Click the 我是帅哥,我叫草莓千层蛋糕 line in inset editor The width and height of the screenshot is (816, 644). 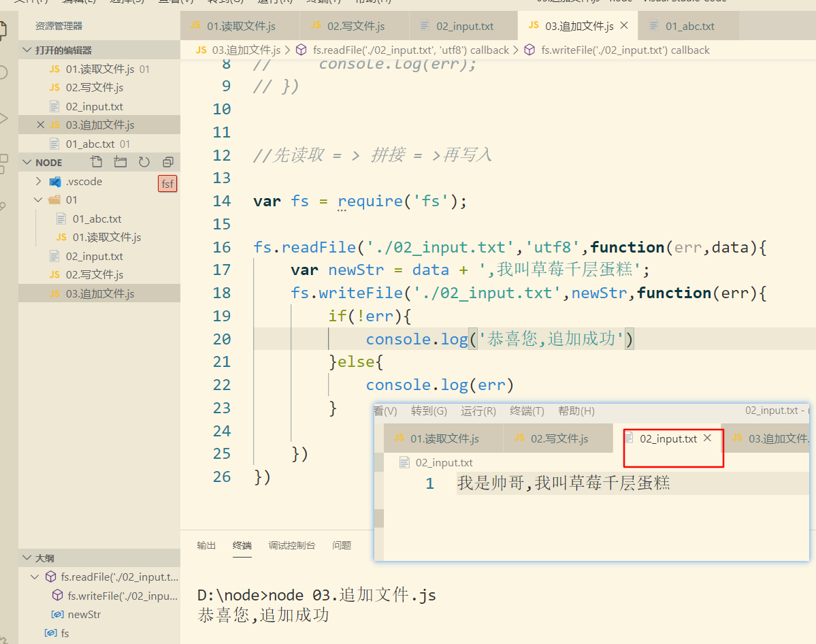click(x=564, y=483)
